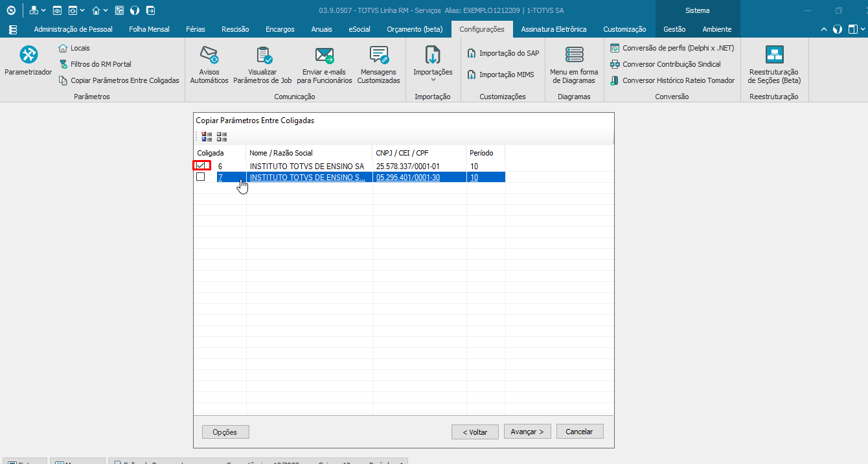868x464 pixels.
Task: Switch to Administração de Pessoal tab
Action: [73, 29]
